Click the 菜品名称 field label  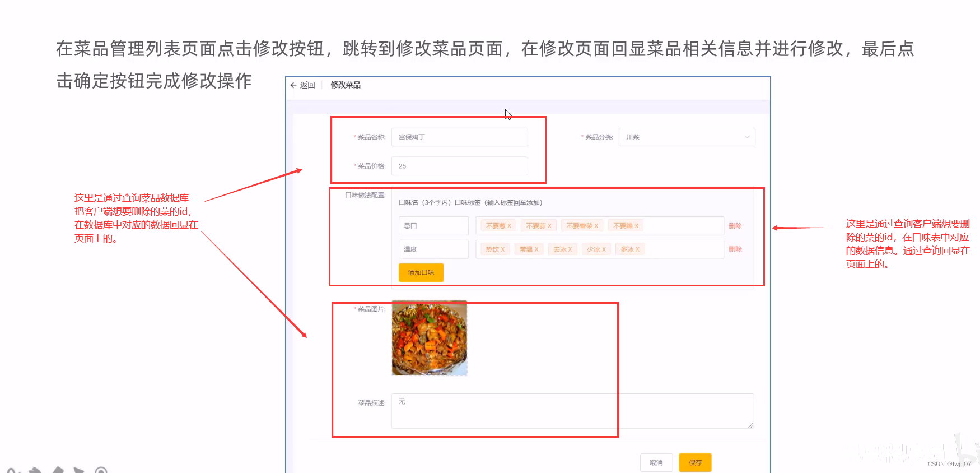pos(371,137)
